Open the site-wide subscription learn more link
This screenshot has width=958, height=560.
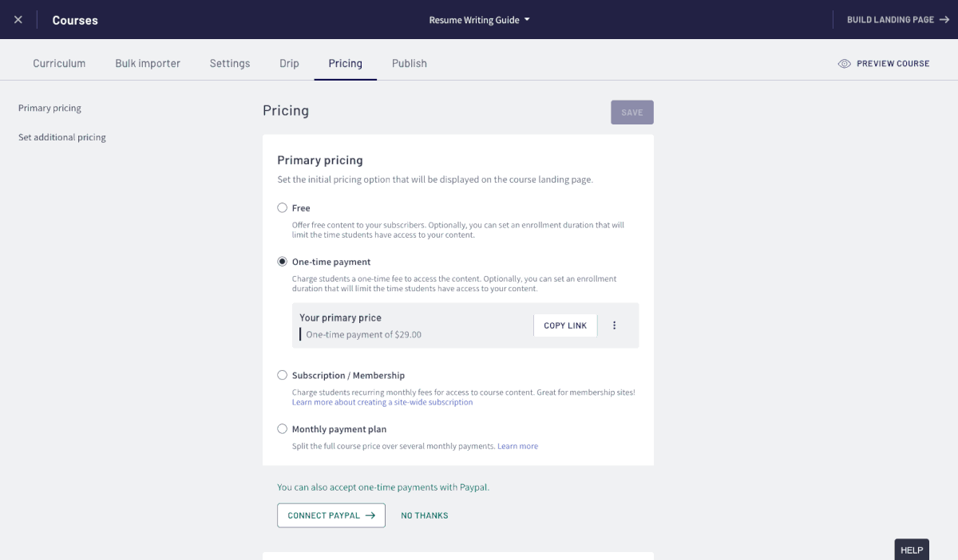coord(382,402)
